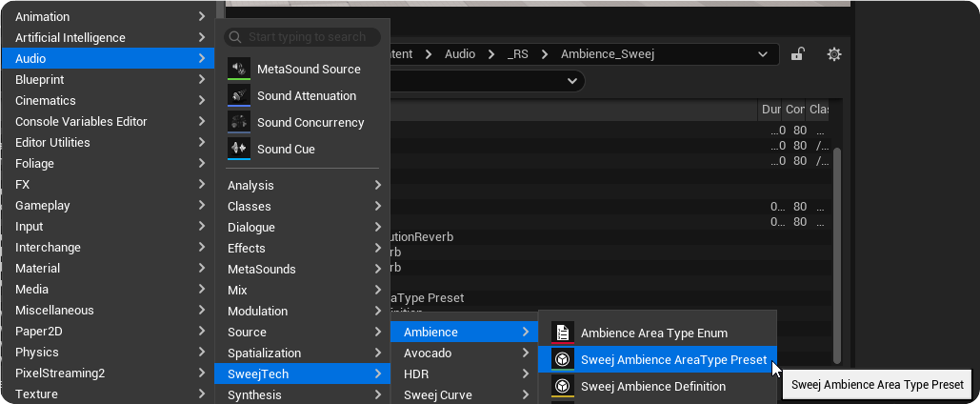Screen dimensions: 980x404
Task: Go to Audio folder in breadcrumb
Action: pyautogui.click(x=460, y=54)
